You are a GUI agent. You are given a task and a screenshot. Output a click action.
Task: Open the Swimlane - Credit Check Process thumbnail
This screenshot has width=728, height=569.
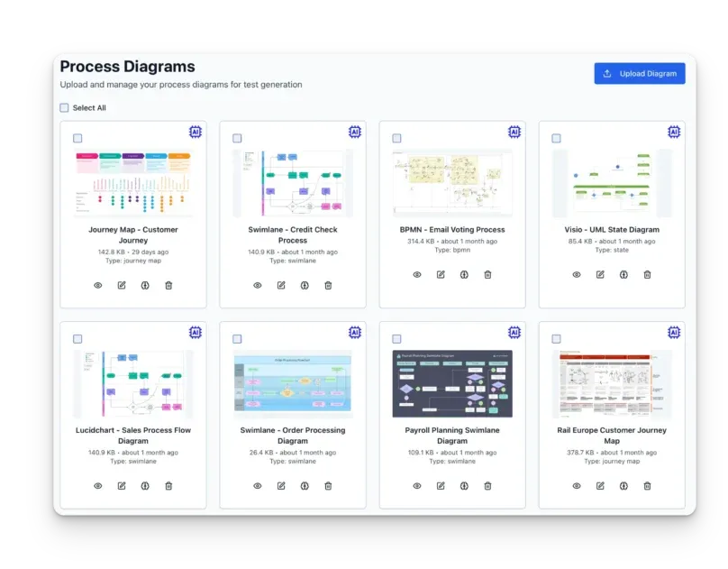(x=293, y=183)
